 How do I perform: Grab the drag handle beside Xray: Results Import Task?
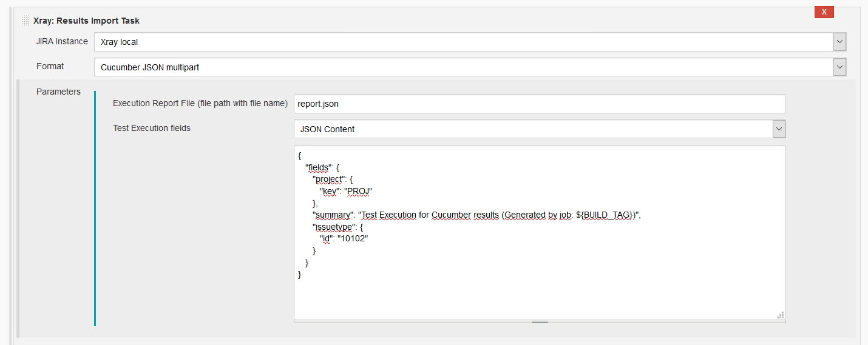click(x=25, y=21)
